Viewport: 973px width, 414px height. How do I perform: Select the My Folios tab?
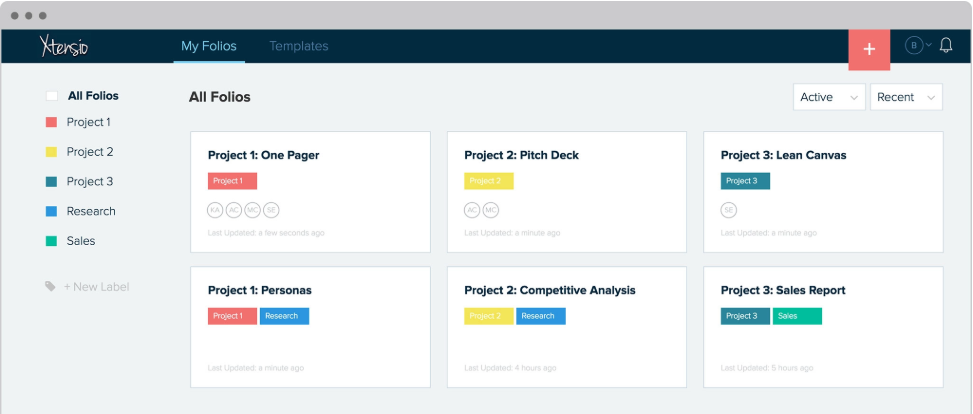tap(208, 46)
